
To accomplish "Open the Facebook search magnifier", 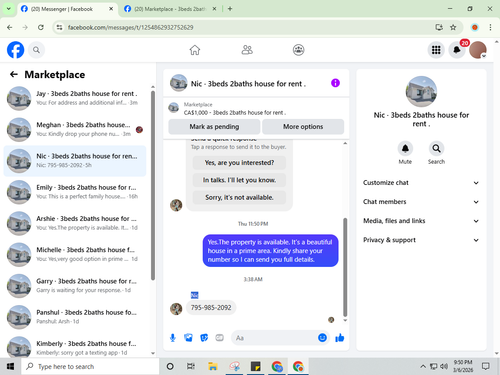I will pos(36,50).
